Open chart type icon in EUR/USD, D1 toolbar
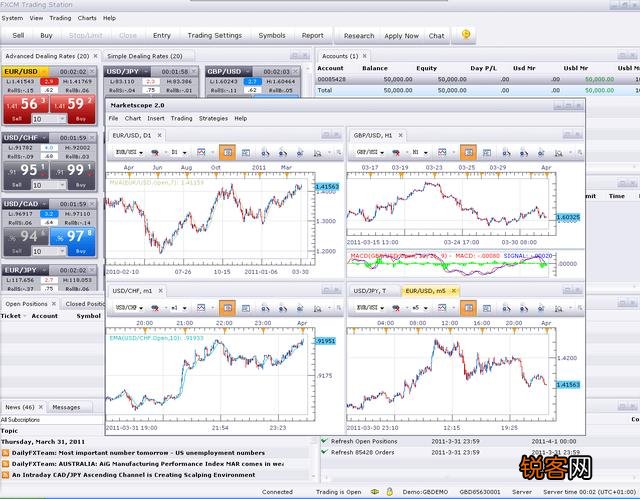640x499 pixels. tap(201, 152)
